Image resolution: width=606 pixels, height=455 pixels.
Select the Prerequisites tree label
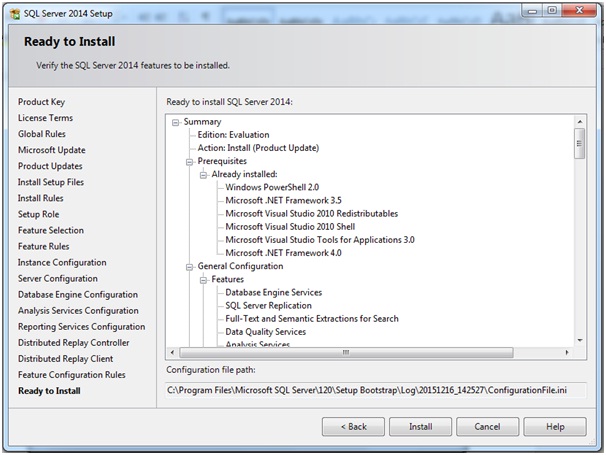(222, 161)
